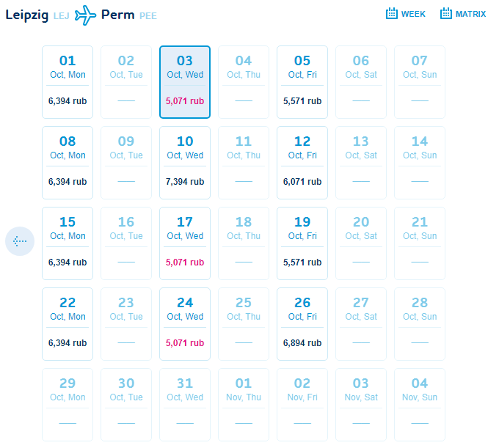The image size is (499, 448).
Task: Click the unavailable 31 Oct, Wed cell
Action: pos(185,405)
